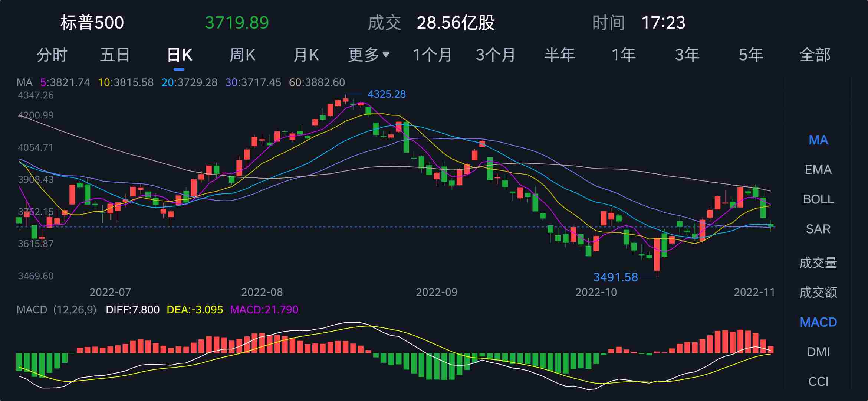Viewport: 868px width, 401px height.
Task: Select the MACD sub-indicator
Action: click(818, 322)
